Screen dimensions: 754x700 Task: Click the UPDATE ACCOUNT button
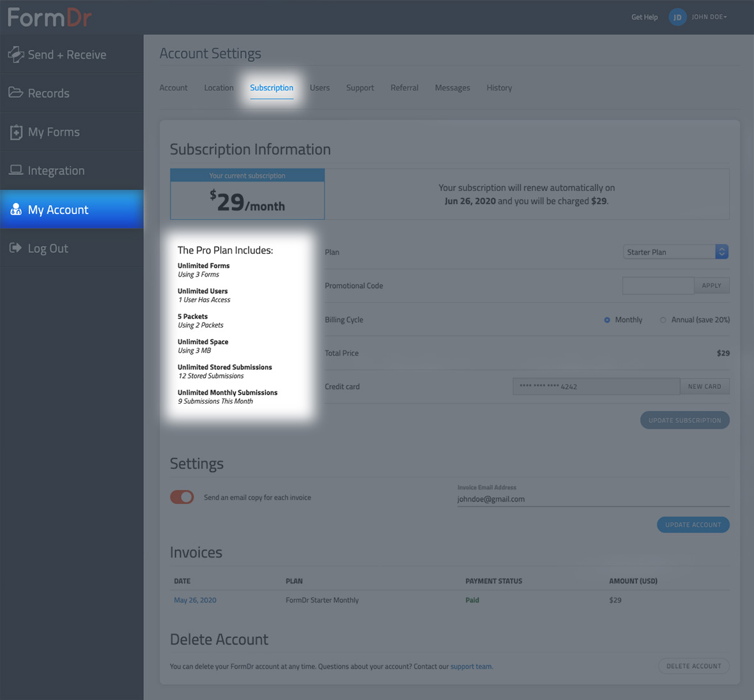pyautogui.click(x=693, y=524)
